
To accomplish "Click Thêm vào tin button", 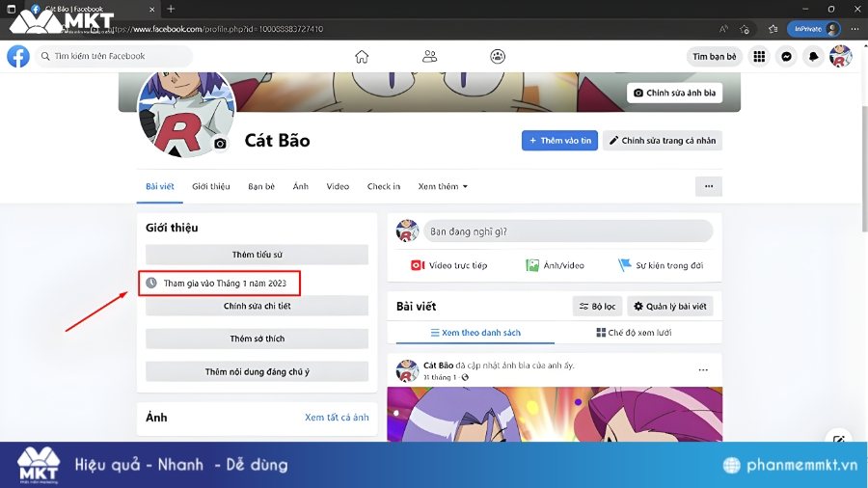I will pyautogui.click(x=559, y=141).
